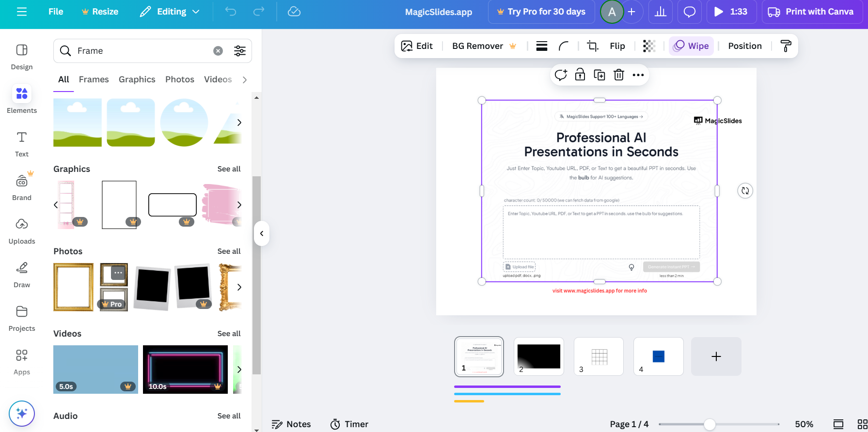Open Uploads in the side panel
Viewport: 868px width, 432px height.
pyautogui.click(x=22, y=231)
